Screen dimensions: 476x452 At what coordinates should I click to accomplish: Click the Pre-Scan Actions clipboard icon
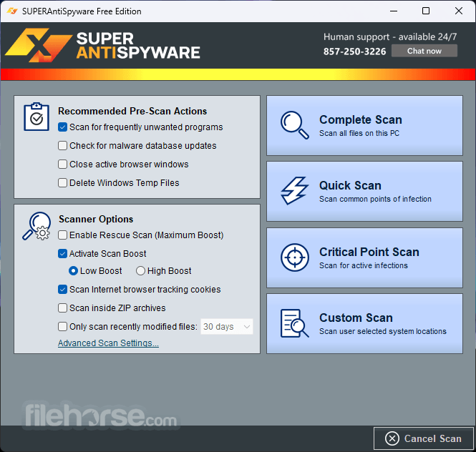[x=37, y=117]
